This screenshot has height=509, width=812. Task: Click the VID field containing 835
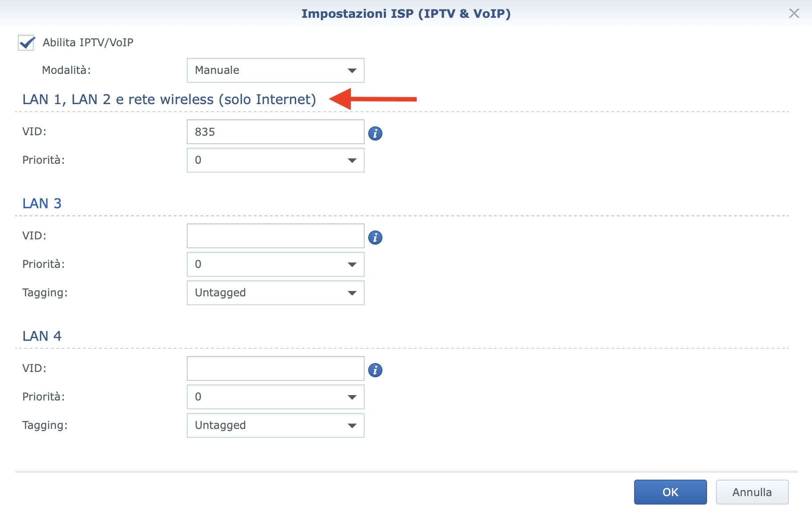pyautogui.click(x=275, y=132)
